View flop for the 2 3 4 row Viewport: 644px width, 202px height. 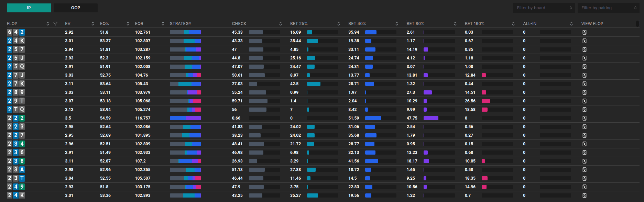point(585,144)
